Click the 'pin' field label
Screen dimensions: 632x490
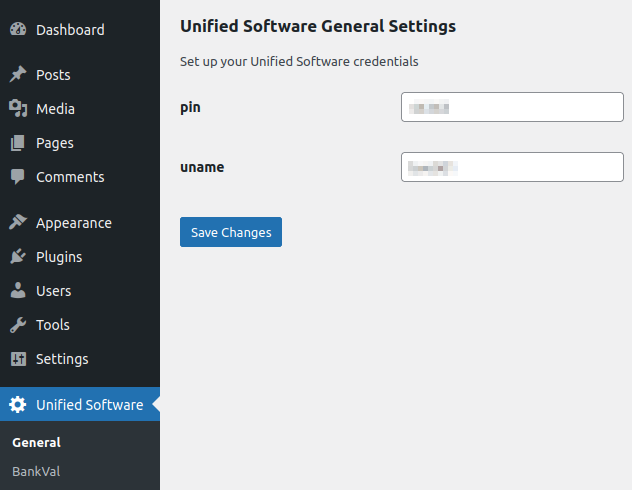pyautogui.click(x=190, y=108)
